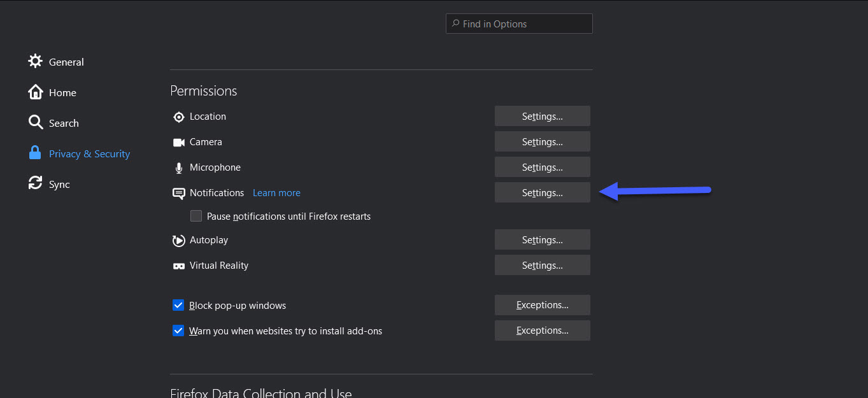
Task: Click the Home house icon
Action: click(x=36, y=92)
